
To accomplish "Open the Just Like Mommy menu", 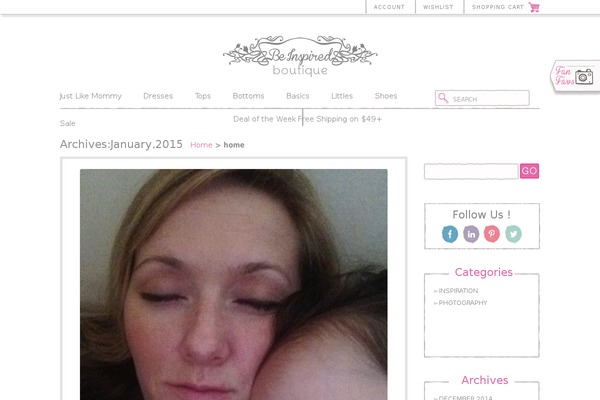I will [x=91, y=96].
